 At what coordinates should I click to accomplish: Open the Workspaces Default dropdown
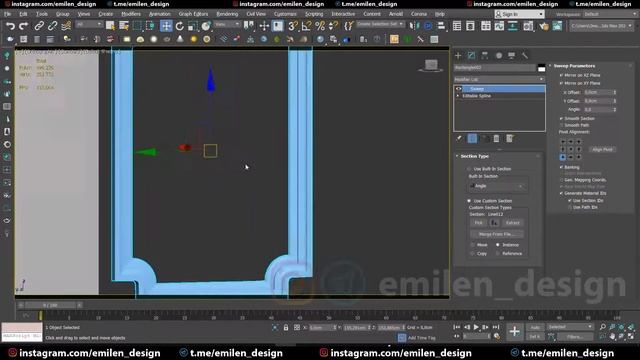(x=609, y=14)
